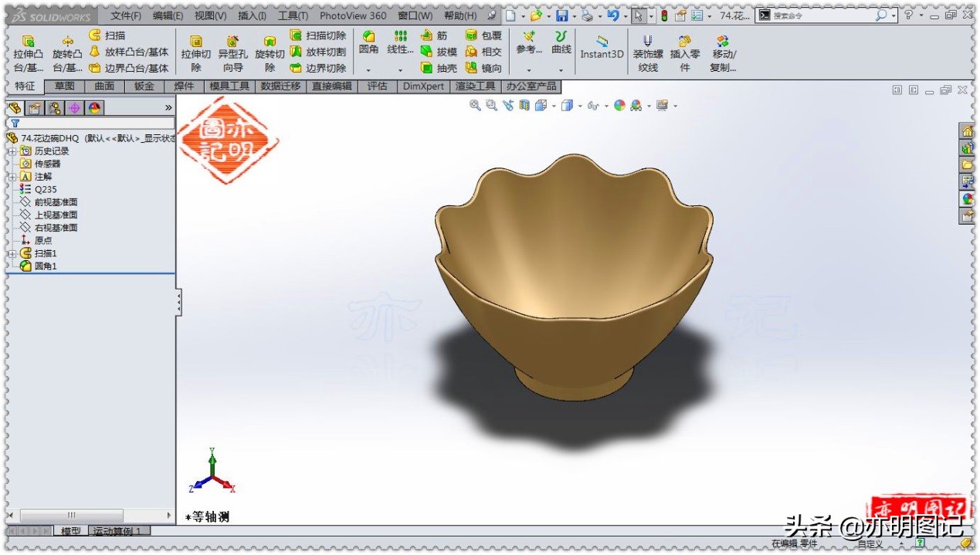The width and height of the screenshot is (980, 555).
Task: Open the 异型孔向导 hole wizard
Action: click(232, 53)
